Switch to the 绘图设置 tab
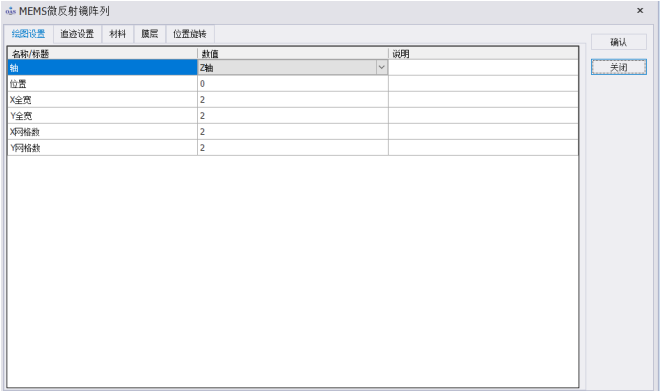Image resolution: width=663 pixels, height=392 pixels. [x=28, y=34]
